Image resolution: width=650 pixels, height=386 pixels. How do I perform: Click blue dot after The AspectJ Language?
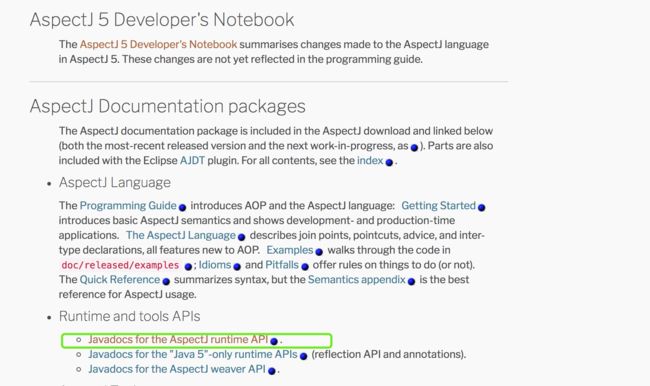point(241,237)
